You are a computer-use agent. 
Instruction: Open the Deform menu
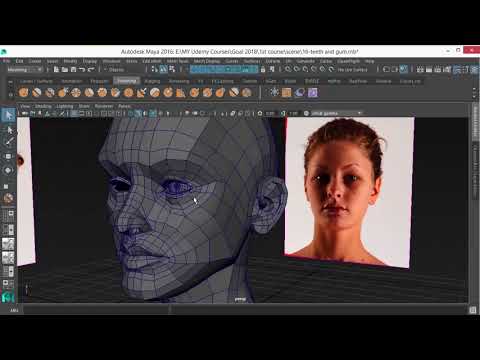point(272,61)
